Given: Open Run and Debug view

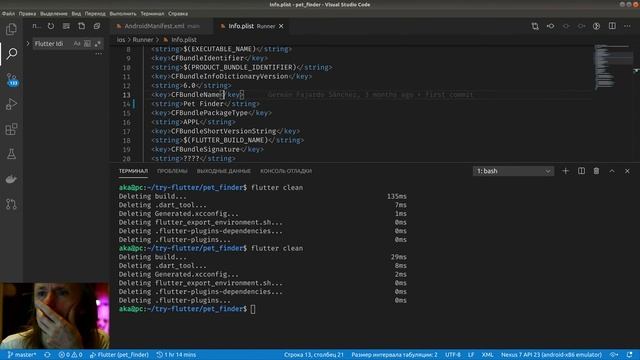Looking at the screenshot, I should (x=11, y=104).
